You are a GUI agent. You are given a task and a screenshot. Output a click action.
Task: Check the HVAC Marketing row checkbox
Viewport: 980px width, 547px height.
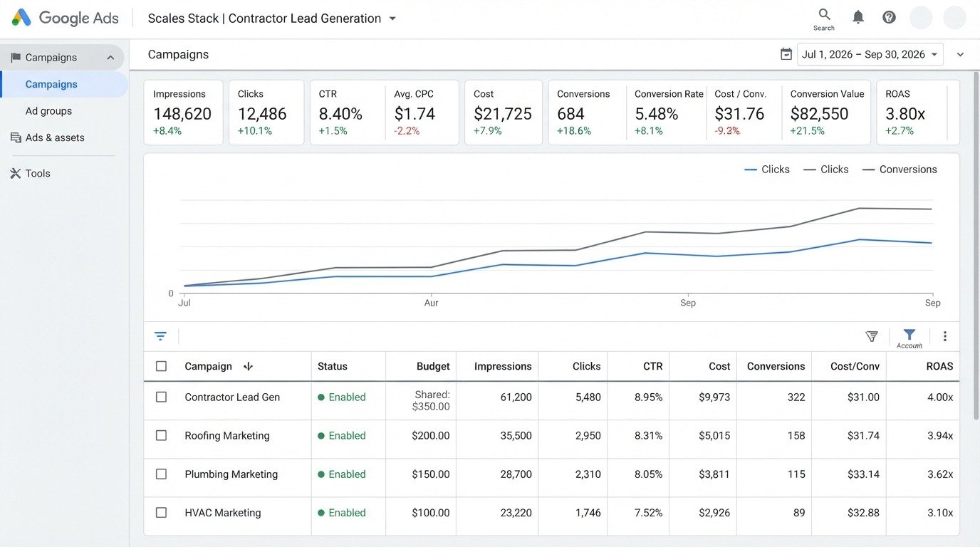(161, 513)
